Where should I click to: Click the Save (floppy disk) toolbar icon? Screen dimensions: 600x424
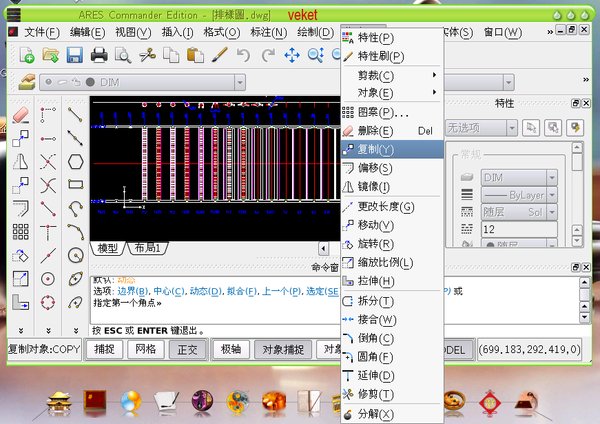[x=74, y=56]
